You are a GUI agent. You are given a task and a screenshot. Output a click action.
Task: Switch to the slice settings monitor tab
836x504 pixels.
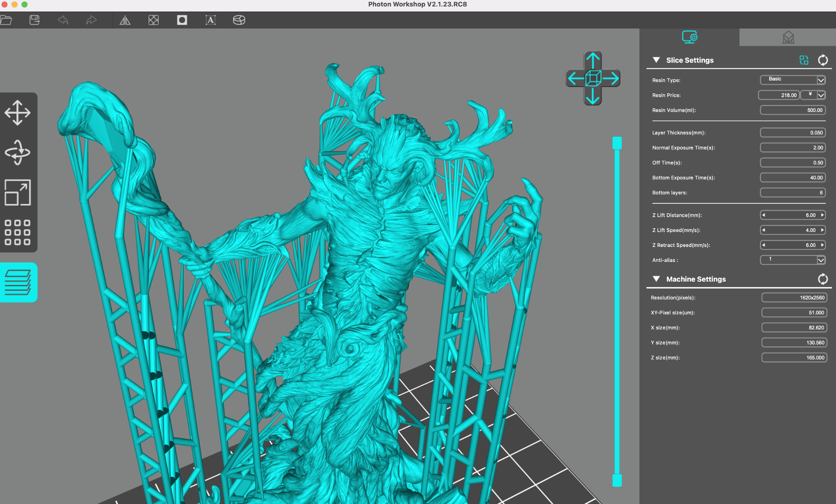689,37
